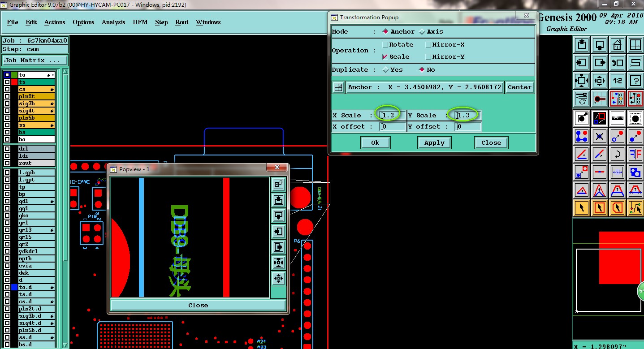Click the Y offset input field
This screenshot has width=644, height=349.
(468, 127)
